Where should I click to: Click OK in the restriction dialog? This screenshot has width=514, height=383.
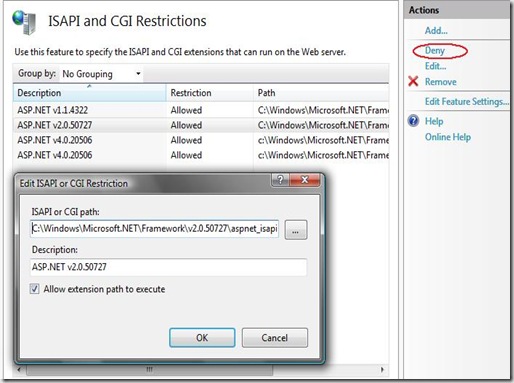202,338
